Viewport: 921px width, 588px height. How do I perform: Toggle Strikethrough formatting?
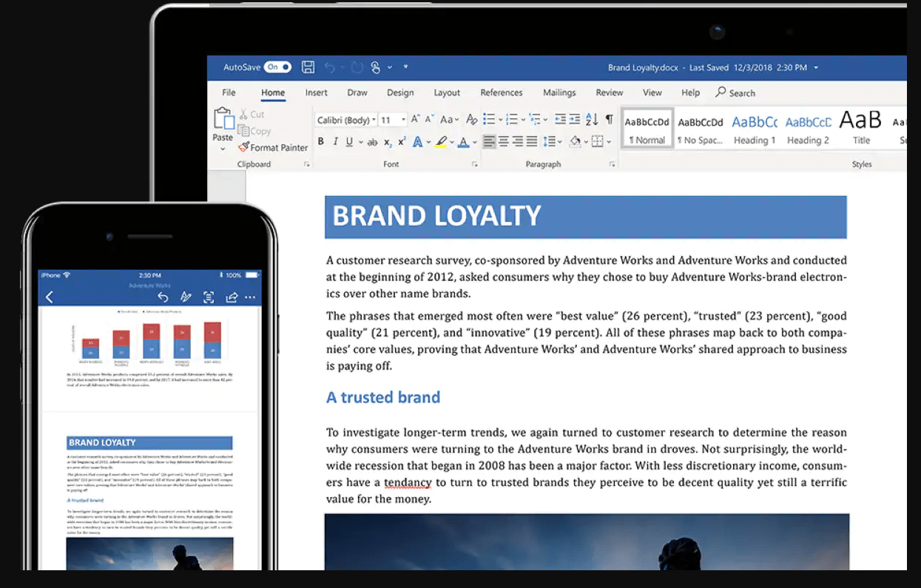pos(372,142)
